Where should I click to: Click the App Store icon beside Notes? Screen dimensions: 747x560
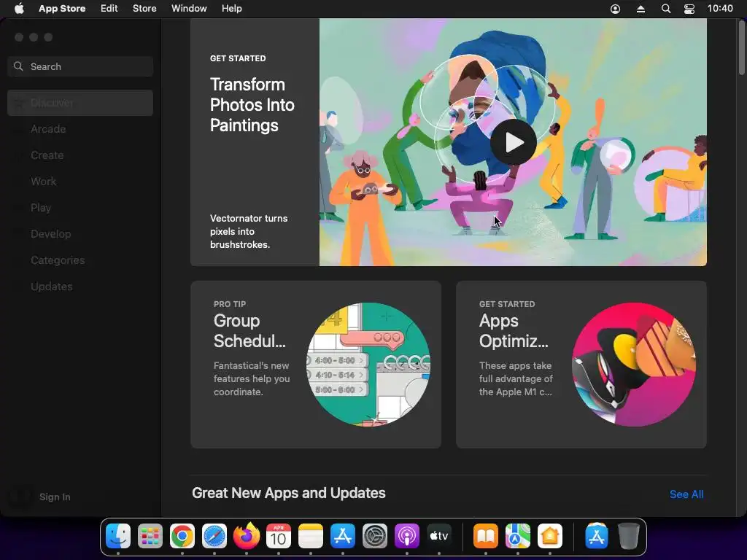click(343, 536)
